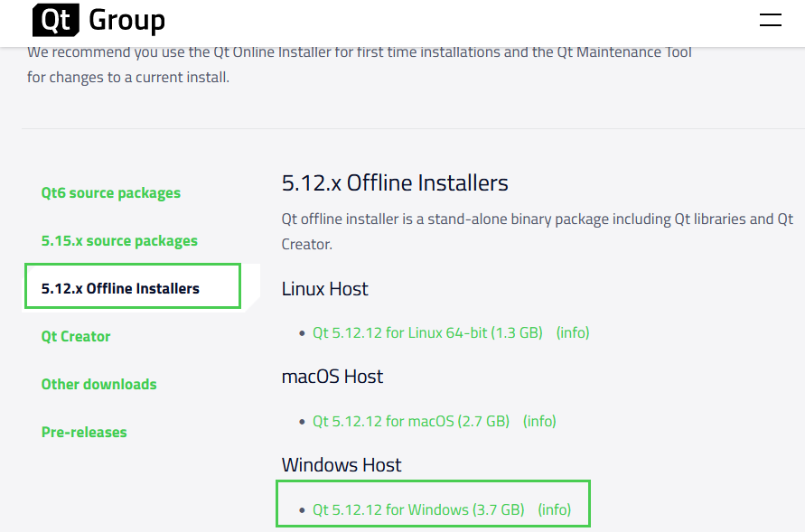Open info link for macOS installer
The height and width of the screenshot is (532, 805).
(x=539, y=421)
